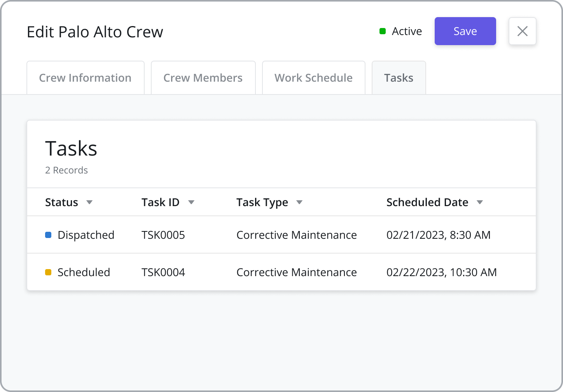
Task: Click Corrective Maintenance in the TSK0004 row
Action: coord(297,272)
